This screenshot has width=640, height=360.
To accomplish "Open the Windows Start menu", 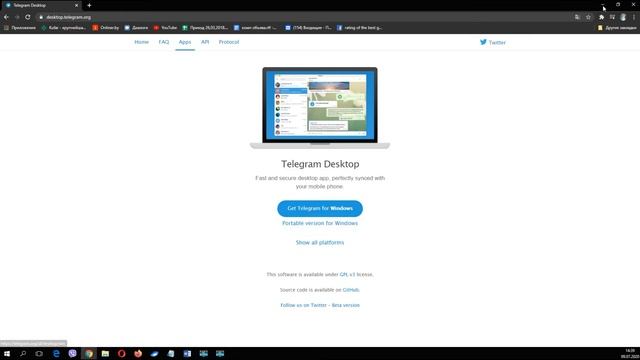I will pos(7,353).
